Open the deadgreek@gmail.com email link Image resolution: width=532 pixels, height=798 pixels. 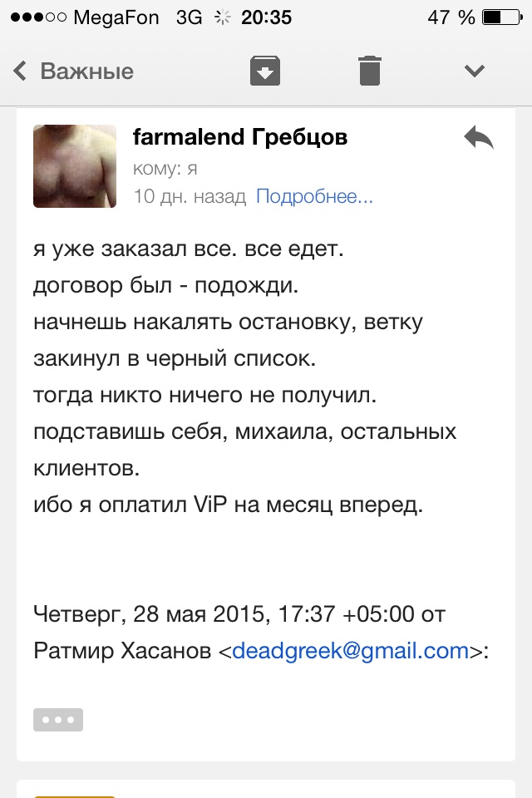click(350, 650)
